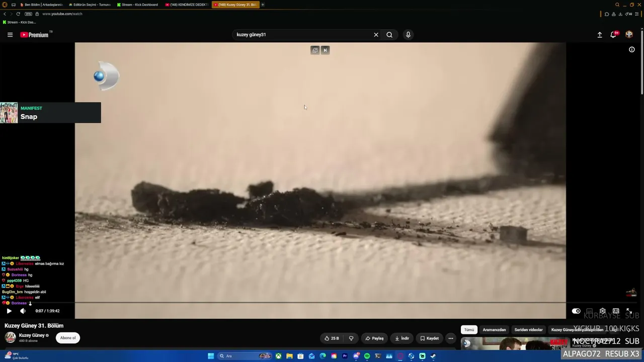The image size is (644, 362).
Task: Open Spotify from taskbar
Action: tap(367, 356)
